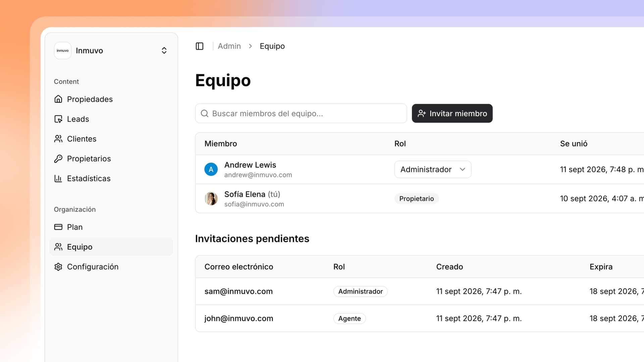
Task: Click the Configuración gear icon
Action: [58, 266]
